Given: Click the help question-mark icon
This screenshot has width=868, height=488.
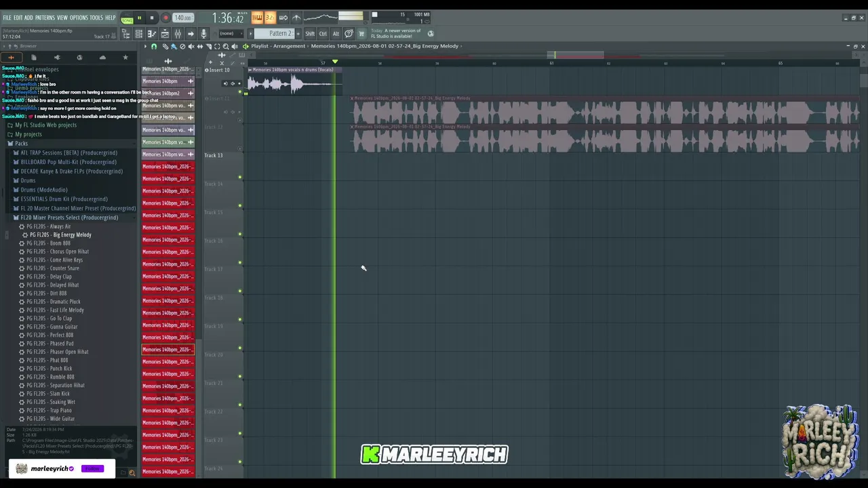Looking at the screenshot, I should (349, 34).
